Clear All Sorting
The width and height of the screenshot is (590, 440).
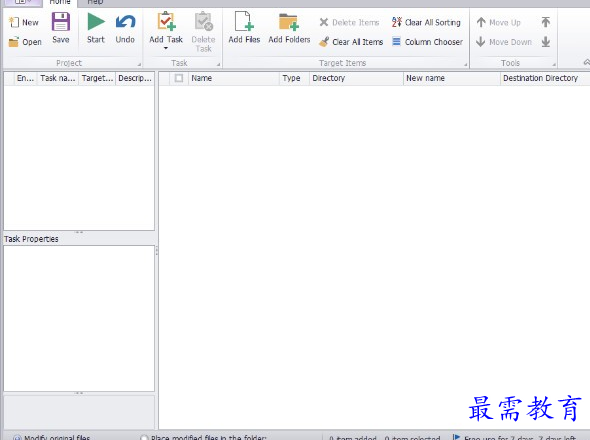point(426,22)
